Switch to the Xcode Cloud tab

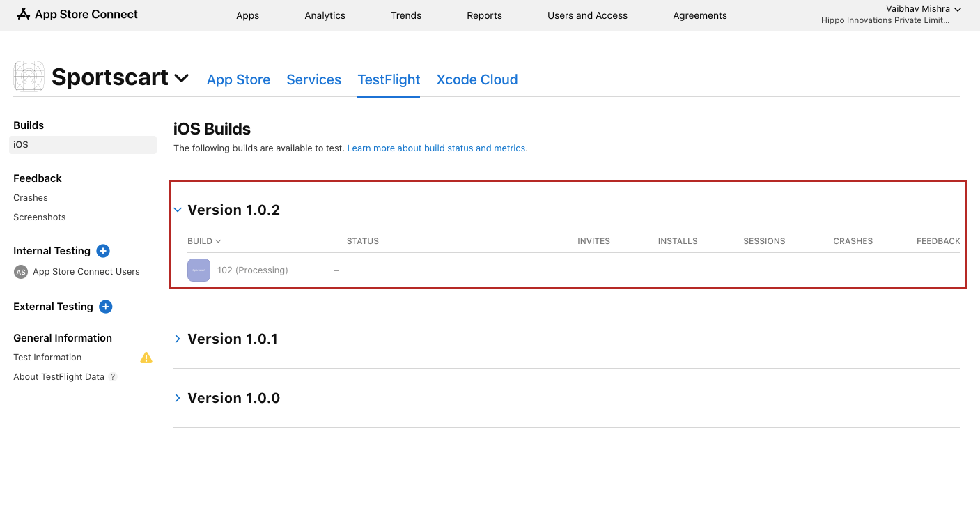(477, 79)
